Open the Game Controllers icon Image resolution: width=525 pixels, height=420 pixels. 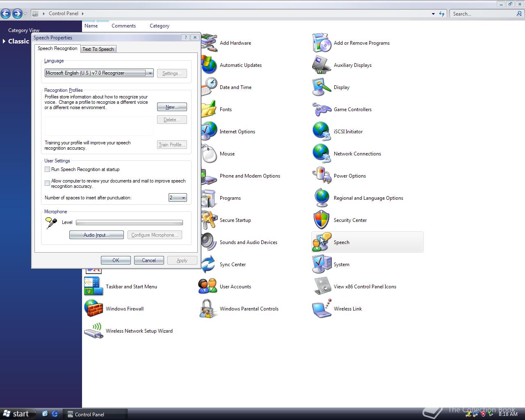tap(322, 110)
